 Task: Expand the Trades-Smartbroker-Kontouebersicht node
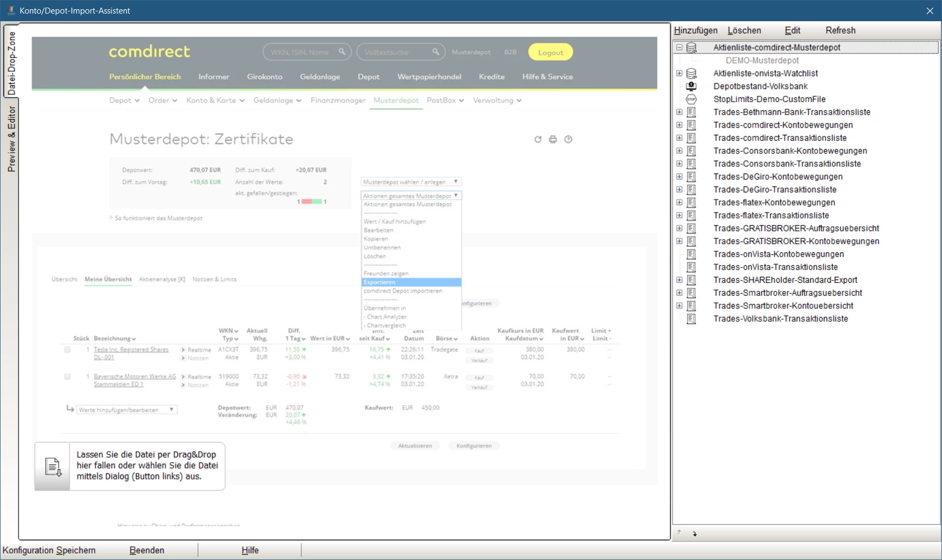click(679, 306)
